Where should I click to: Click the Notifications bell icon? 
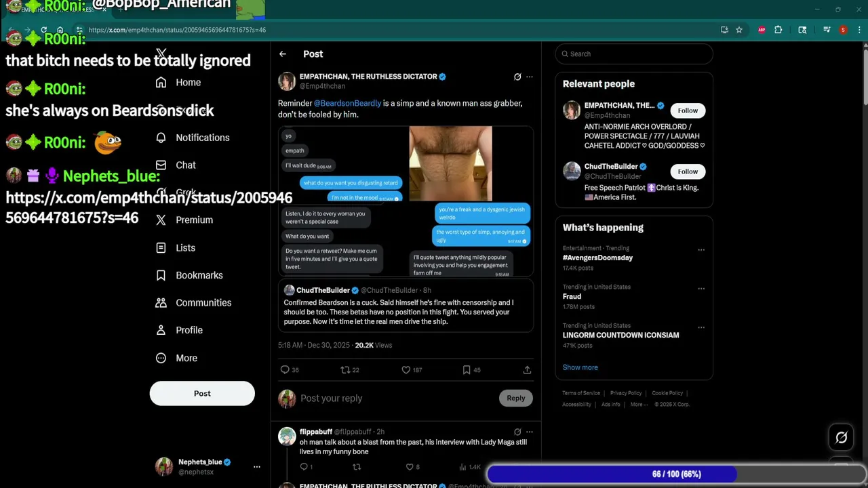click(x=161, y=138)
